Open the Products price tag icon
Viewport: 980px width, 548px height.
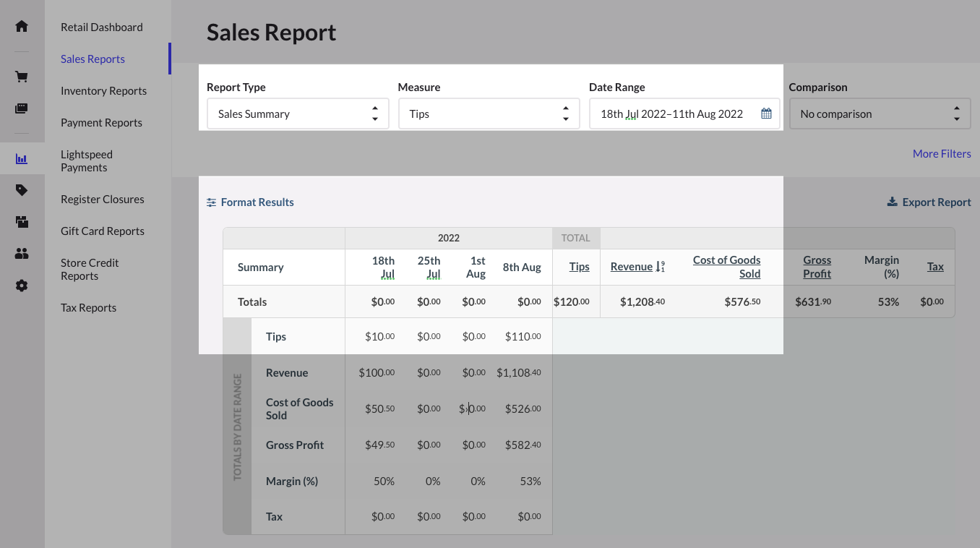22,190
